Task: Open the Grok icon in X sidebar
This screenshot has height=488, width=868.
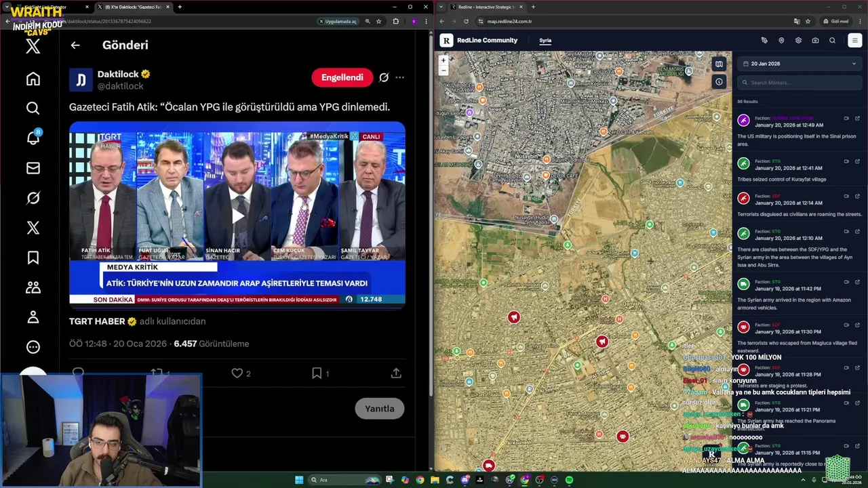Action: click(x=33, y=198)
